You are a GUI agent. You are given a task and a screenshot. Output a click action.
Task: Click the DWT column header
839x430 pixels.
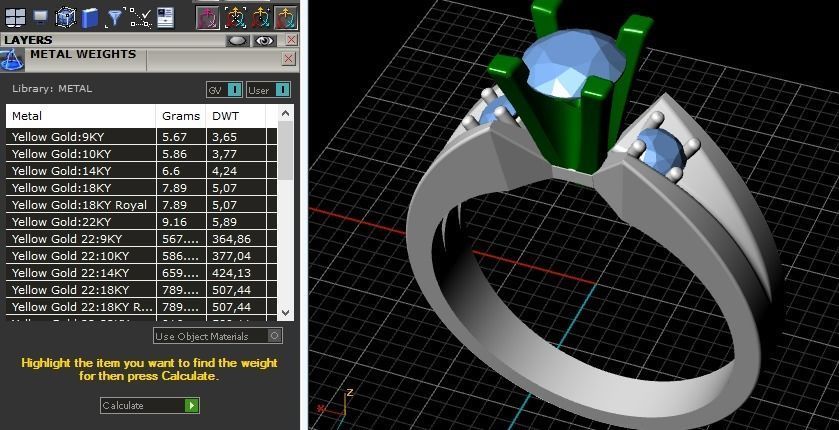tap(235, 116)
